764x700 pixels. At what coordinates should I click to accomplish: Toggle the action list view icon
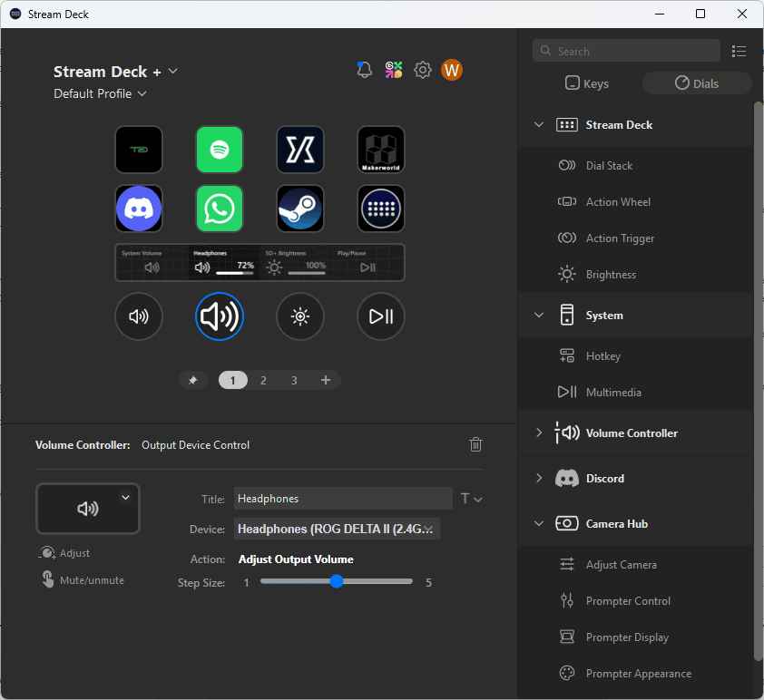pos(739,52)
